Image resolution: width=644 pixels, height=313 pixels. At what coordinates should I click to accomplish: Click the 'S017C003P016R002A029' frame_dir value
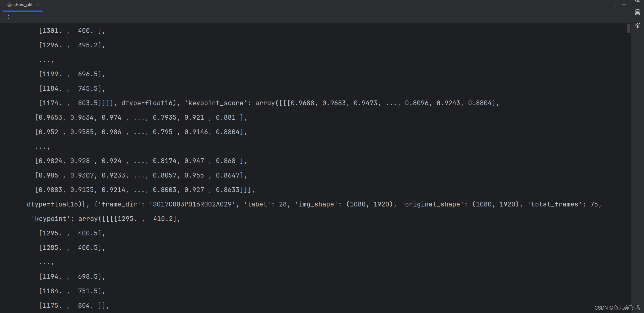click(192, 204)
